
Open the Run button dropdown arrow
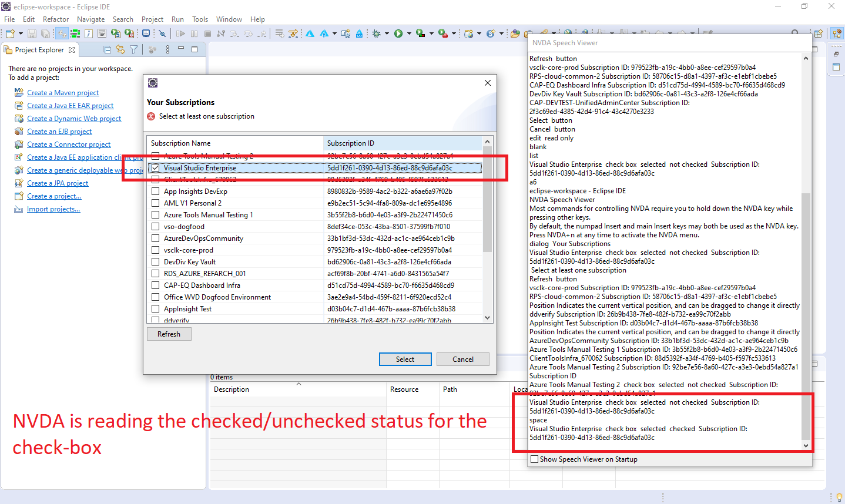point(408,33)
